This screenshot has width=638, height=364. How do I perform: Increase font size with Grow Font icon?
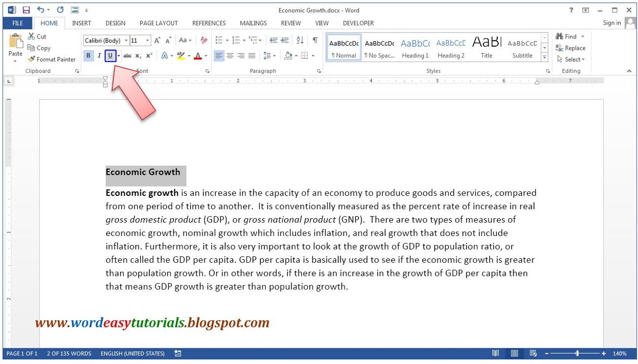(156, 40)
